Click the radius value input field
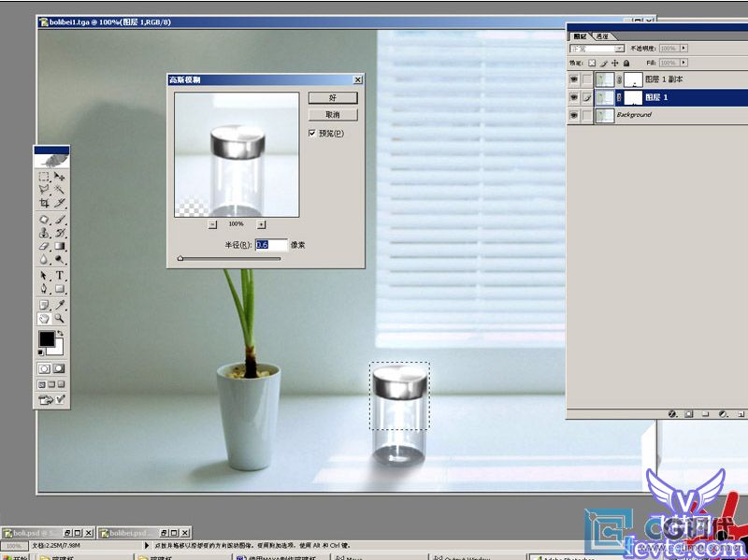This screenshot has width=748, height=560. pos(271,245)
